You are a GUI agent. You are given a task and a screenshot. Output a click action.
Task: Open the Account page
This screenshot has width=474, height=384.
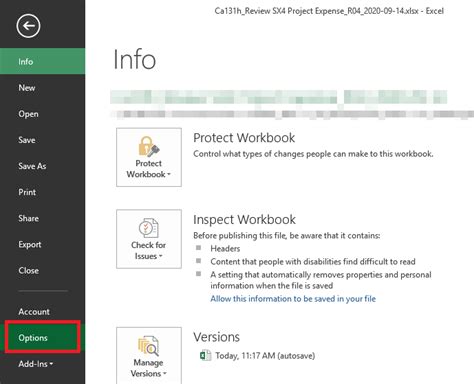pos(42,312)
